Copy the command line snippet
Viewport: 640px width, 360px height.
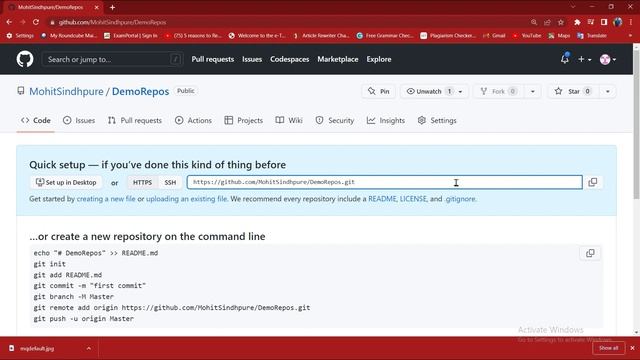590,253
